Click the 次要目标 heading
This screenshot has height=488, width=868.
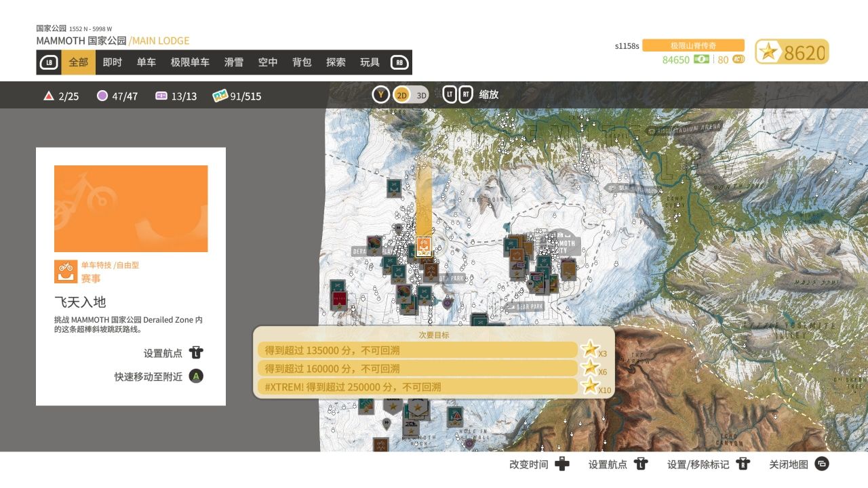[x=434, y=335]
